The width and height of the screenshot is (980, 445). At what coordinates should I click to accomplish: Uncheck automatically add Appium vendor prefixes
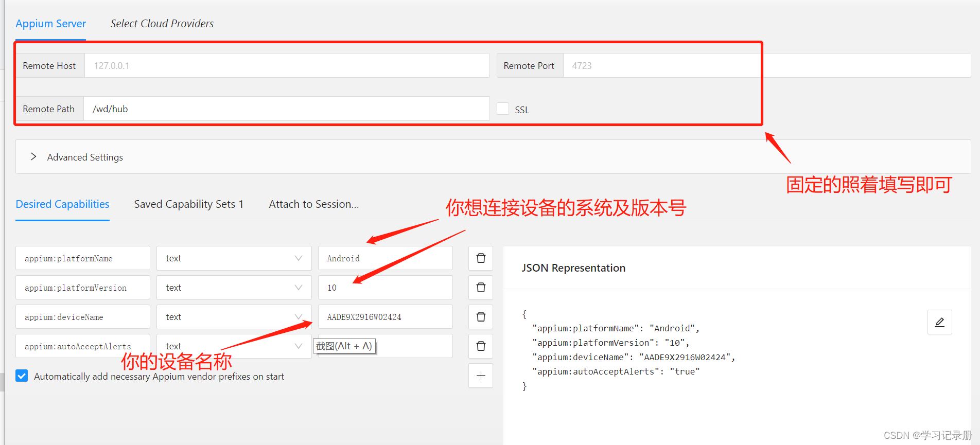click(x=22, y=376)
